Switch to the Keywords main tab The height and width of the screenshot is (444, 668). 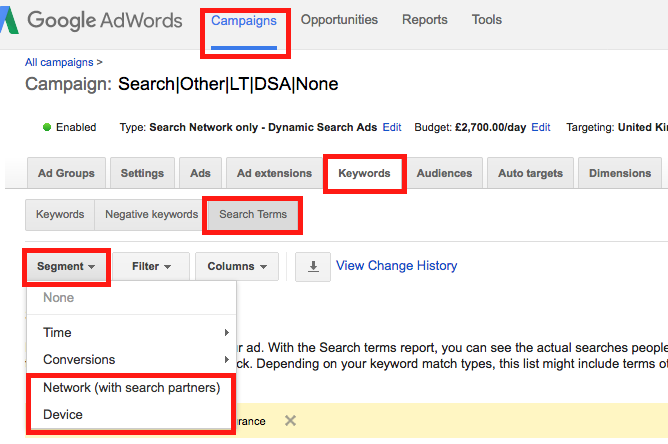(364, 173)
